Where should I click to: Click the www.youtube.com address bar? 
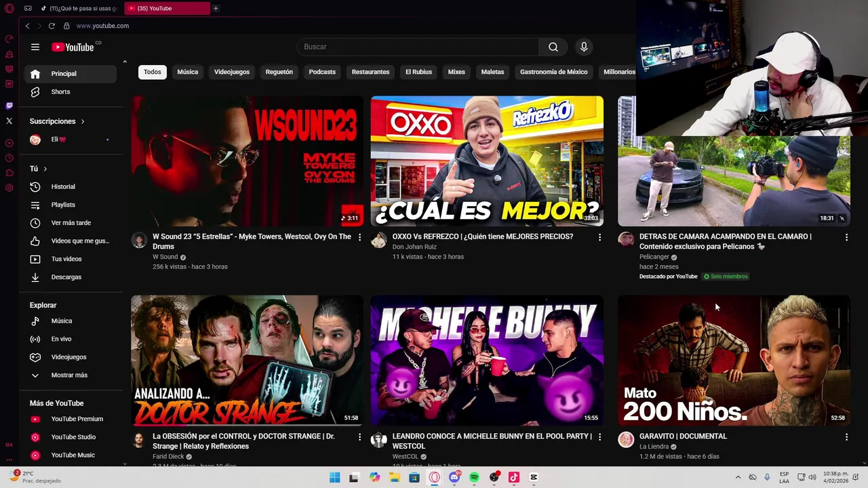point(102,26)
